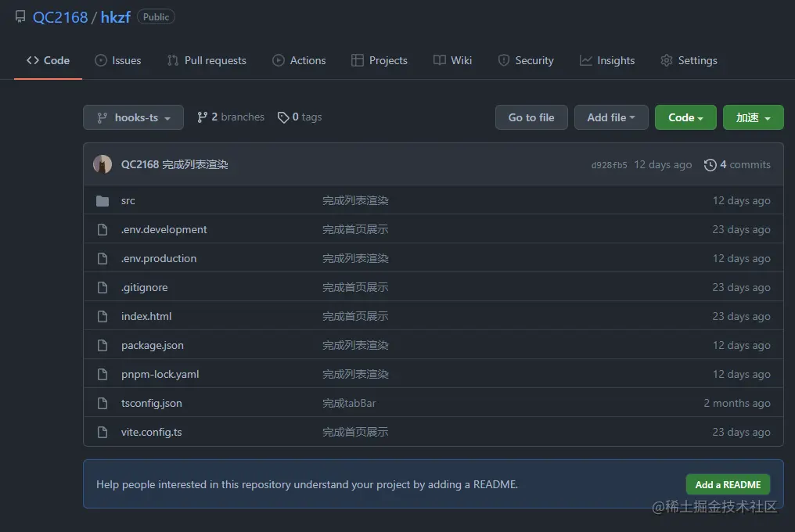795x532 pixels.
Task: Expand the hooks-ts branch dropdown
Action: point(133,117)
